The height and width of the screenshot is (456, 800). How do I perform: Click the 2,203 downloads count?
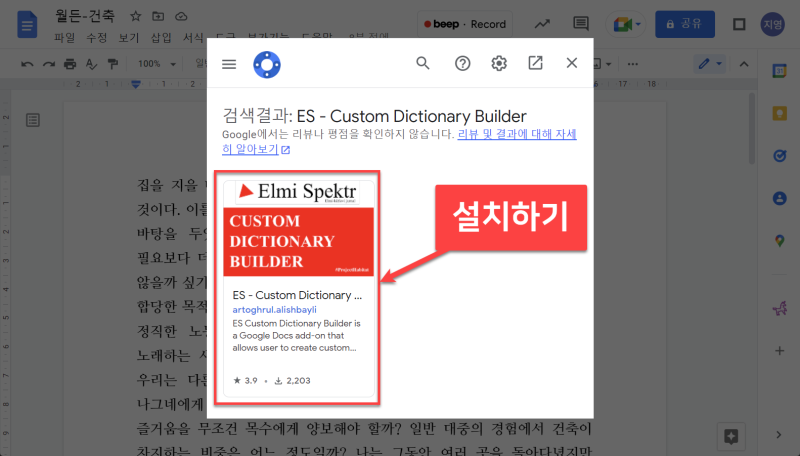point(292,381)
